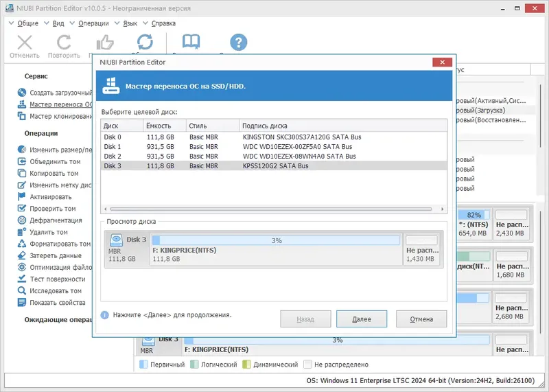The image size is (549, 392).
Task: Click Disk 3 drive icon in preview
Action: pyautogui.click(x=116, y=240)
